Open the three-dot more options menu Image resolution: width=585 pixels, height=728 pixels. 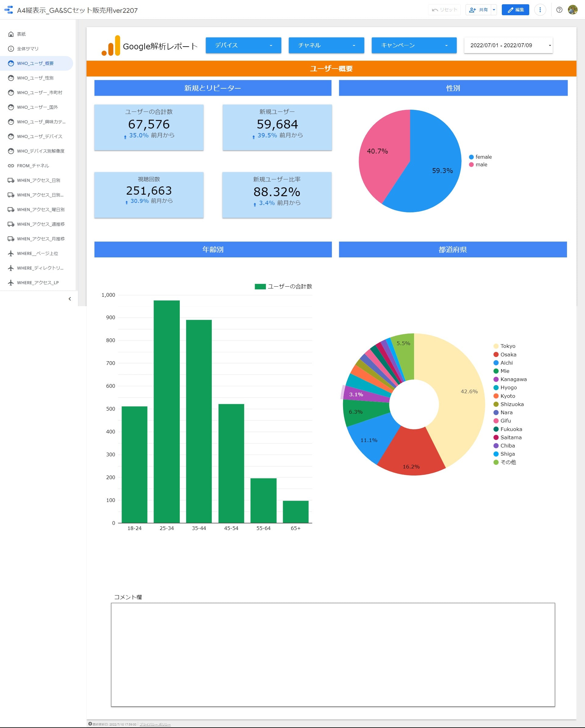[x=540, y=10]
